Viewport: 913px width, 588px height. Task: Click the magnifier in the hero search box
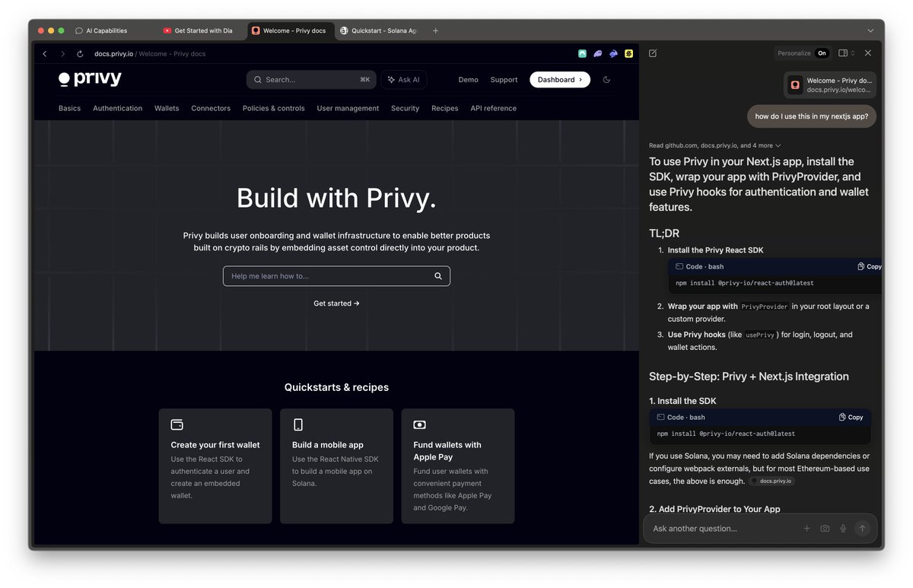click(x=438, y=276)
